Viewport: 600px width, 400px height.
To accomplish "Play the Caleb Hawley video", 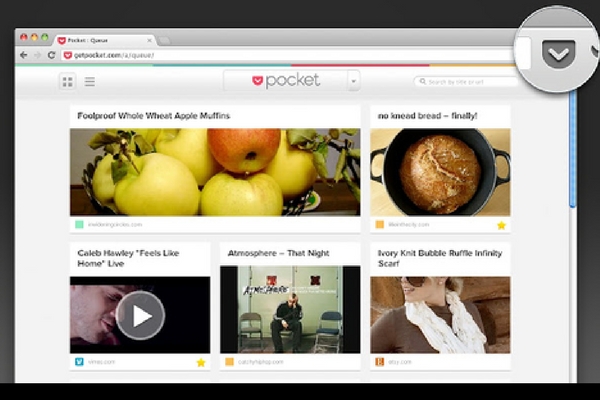I will 140,315.
